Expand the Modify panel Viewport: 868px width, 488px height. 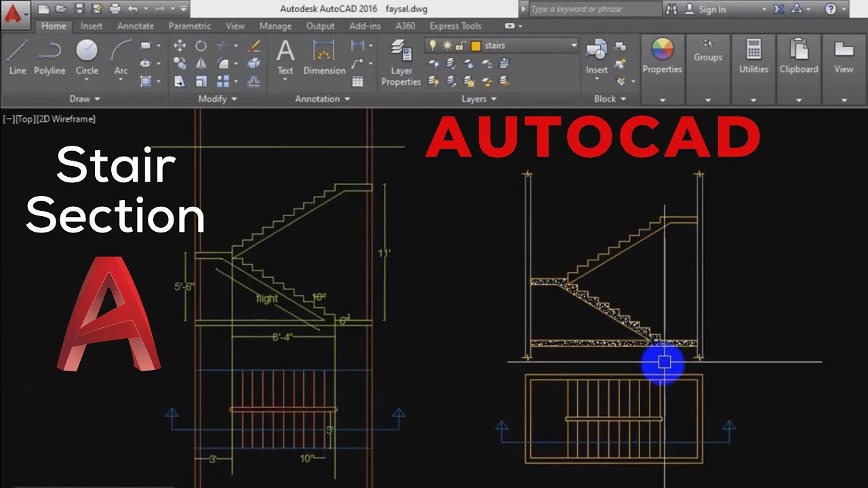[x=217, y=99]
